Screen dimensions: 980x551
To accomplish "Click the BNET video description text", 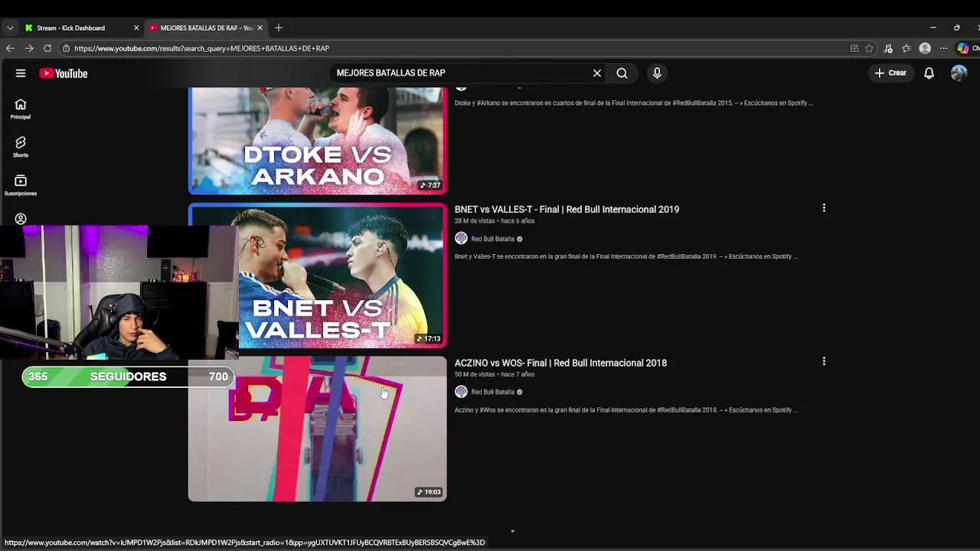I will (x=626, y=256).
